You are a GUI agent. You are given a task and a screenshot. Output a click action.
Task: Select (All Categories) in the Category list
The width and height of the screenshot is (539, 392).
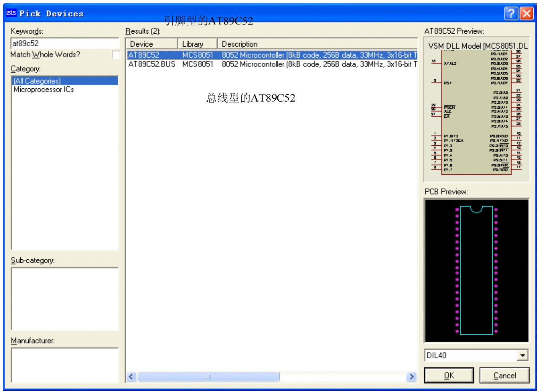(65, 81)
